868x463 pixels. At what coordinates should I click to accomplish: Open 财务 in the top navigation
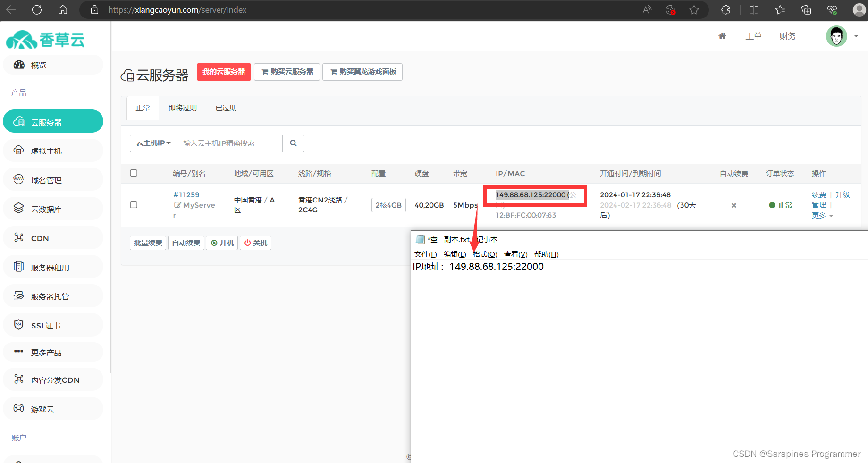(x=788, y=36)
